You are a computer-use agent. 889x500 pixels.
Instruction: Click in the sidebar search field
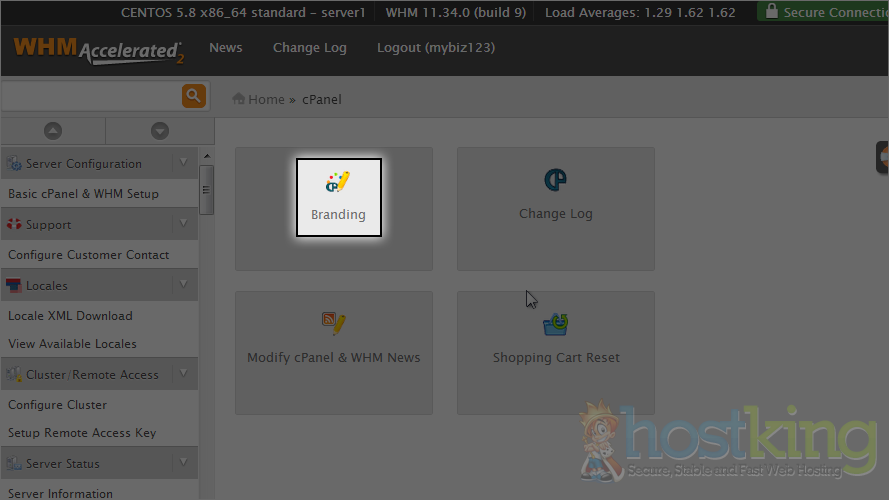(90, 96)
